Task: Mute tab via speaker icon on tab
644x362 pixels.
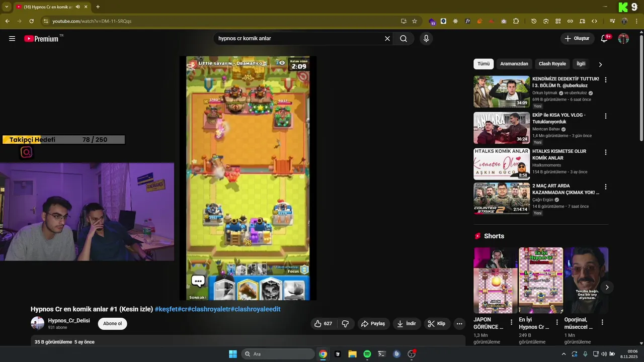Action: pos(77,7)
